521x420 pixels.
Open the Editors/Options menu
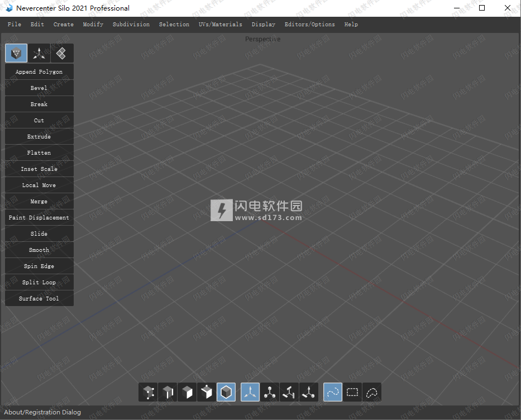pos(310,24)
